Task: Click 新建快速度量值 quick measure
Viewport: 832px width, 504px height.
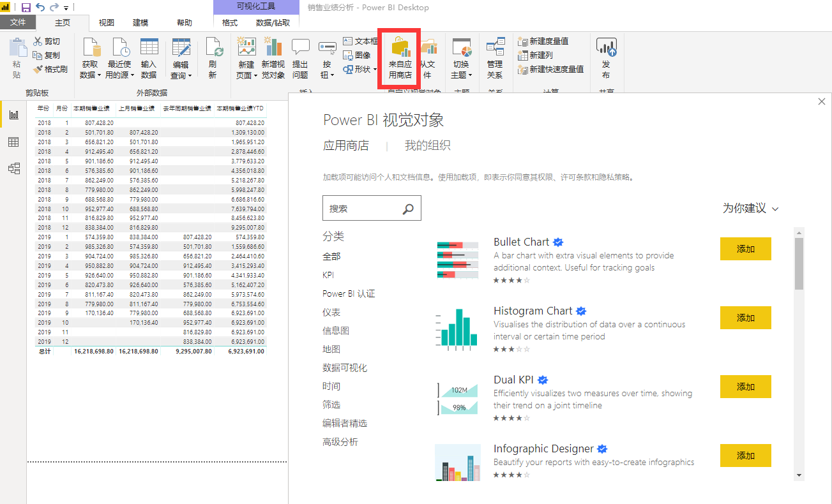Action: (551, 70)
